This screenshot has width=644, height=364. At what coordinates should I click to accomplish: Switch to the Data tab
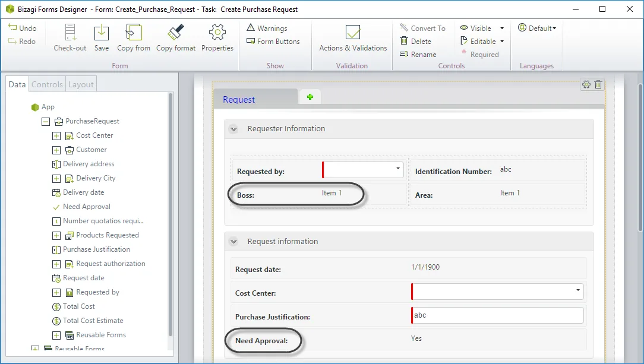pos(17,84)
